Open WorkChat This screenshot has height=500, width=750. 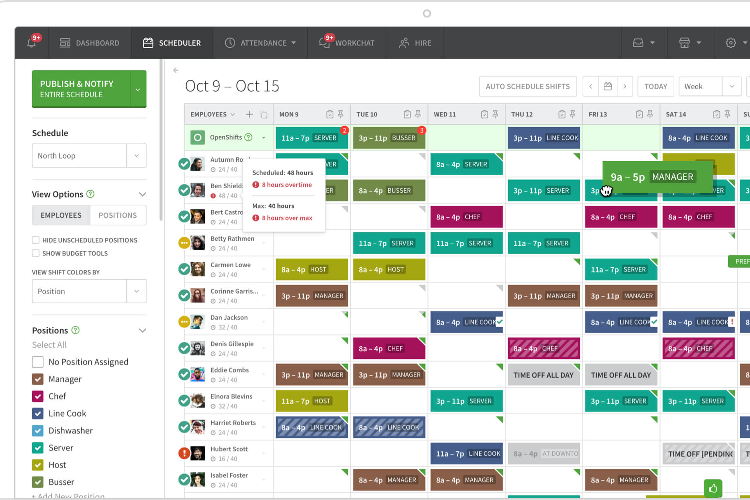[347, 43]
